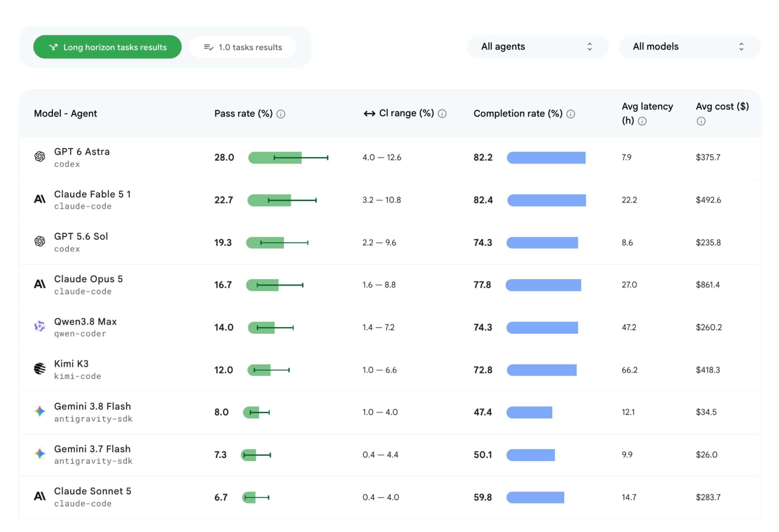The image size is (779, 532).
Task: Click the Pass rate info icon
Action: click(x=281, y=114)
